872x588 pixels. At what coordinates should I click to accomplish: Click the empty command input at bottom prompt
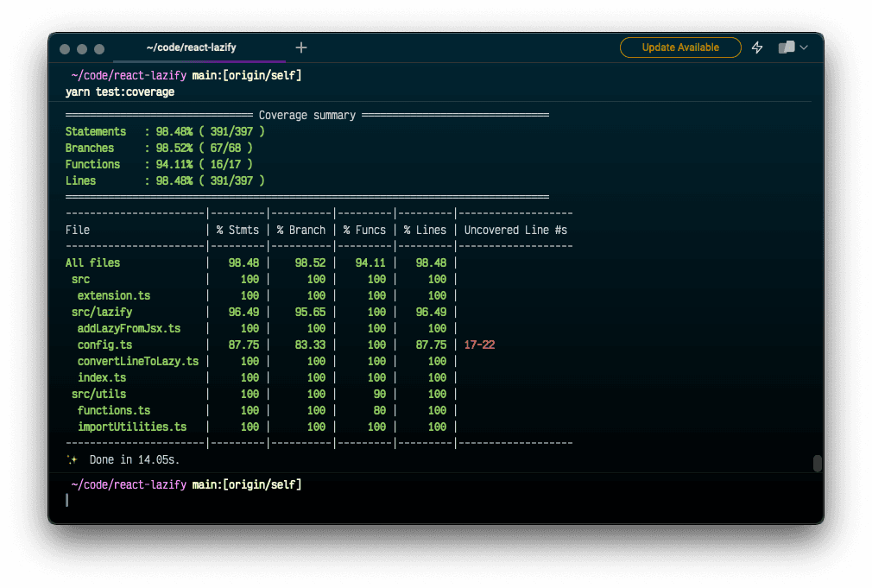[x=259, y=501]
